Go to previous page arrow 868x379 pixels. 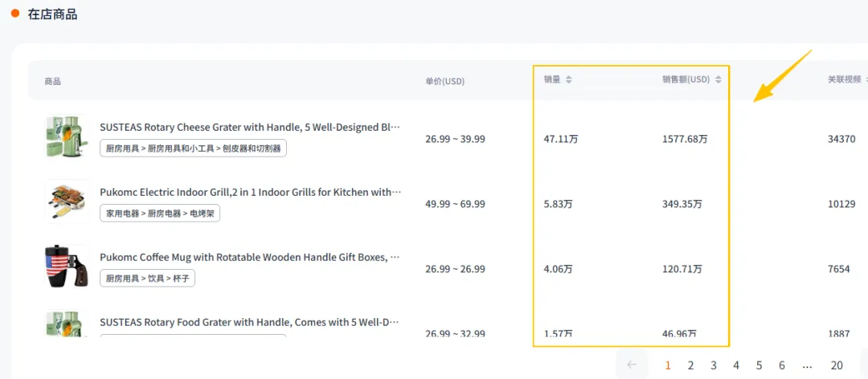[632, 365]
